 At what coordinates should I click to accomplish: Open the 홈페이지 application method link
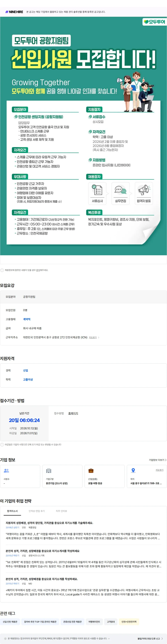pyautogui.click(x=73, y=413)
